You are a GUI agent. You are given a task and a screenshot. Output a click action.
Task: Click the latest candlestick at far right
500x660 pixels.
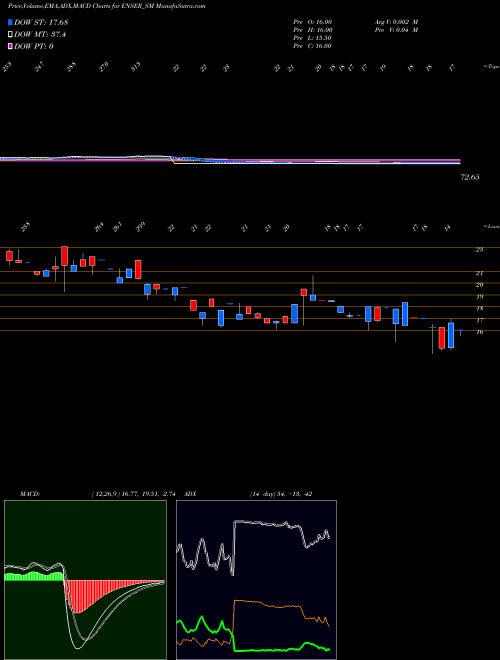(x=460, y=332)
